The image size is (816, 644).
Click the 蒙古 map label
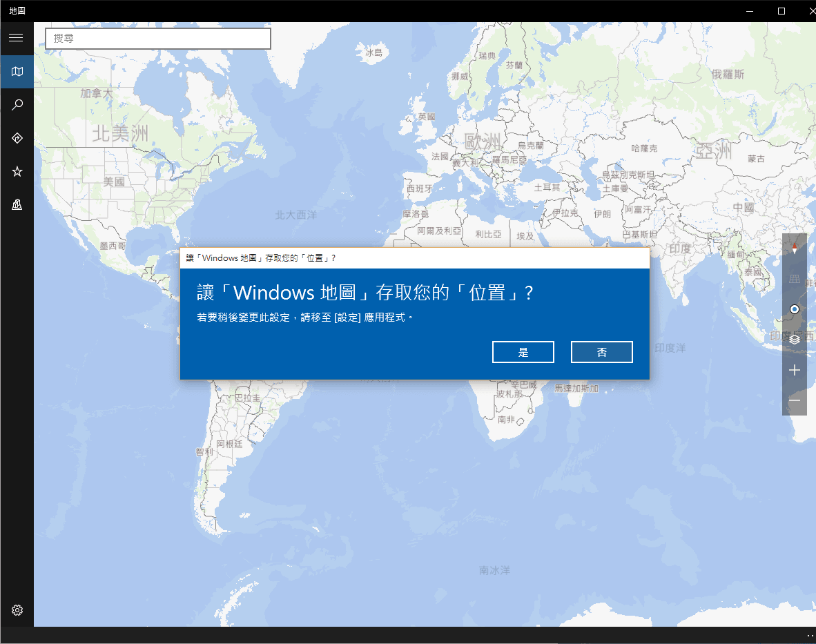756,159
